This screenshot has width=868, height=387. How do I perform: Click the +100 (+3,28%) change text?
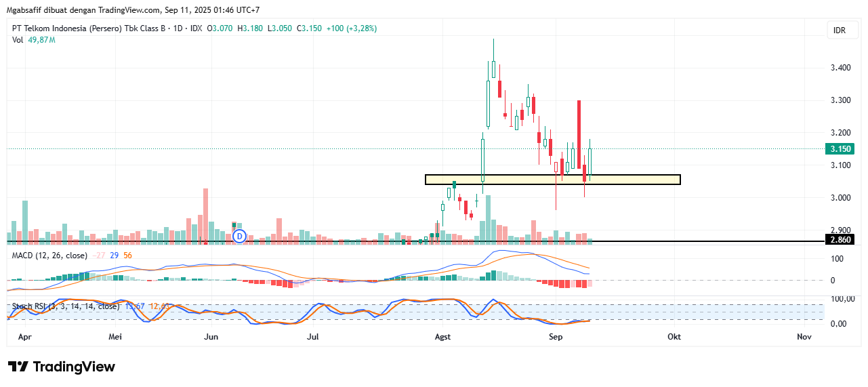pos(352,28)
